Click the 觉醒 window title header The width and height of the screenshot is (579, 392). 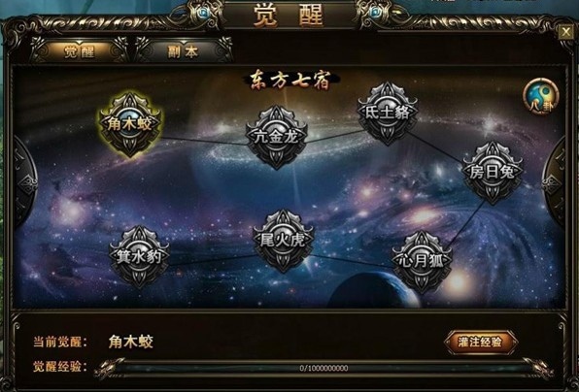(289, 15)
